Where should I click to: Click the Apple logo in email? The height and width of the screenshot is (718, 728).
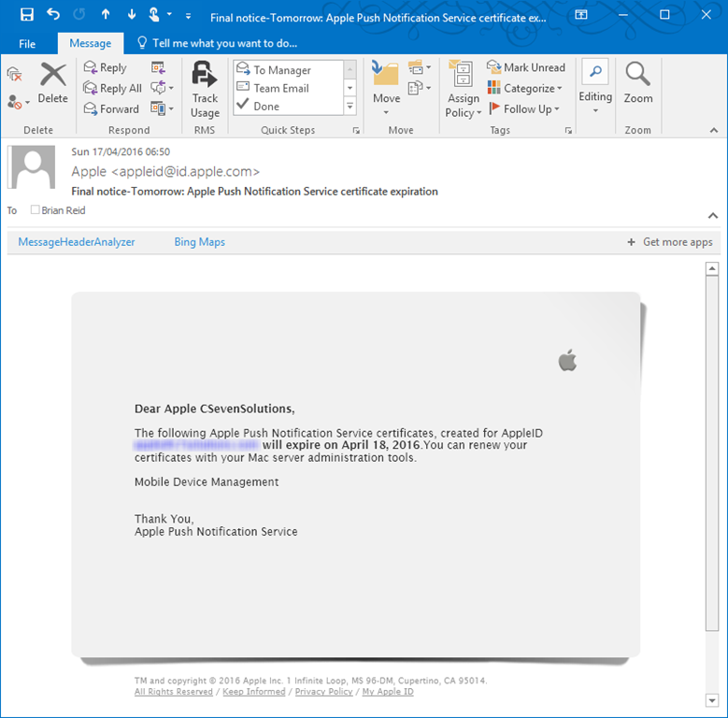click(567, 360)
